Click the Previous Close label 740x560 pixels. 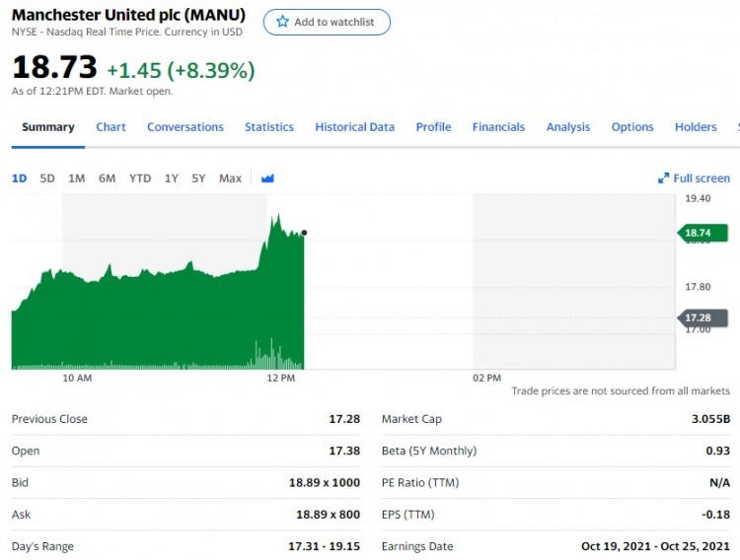tap(49, 419)
